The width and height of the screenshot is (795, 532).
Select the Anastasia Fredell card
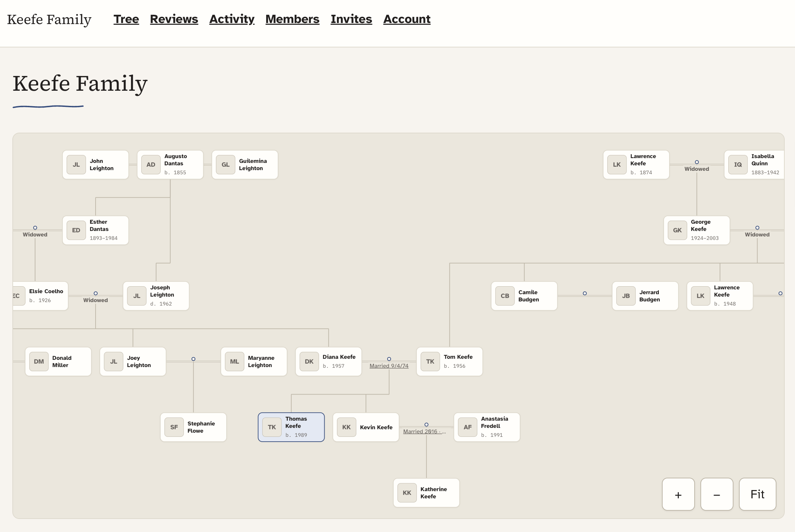[487, 427]
